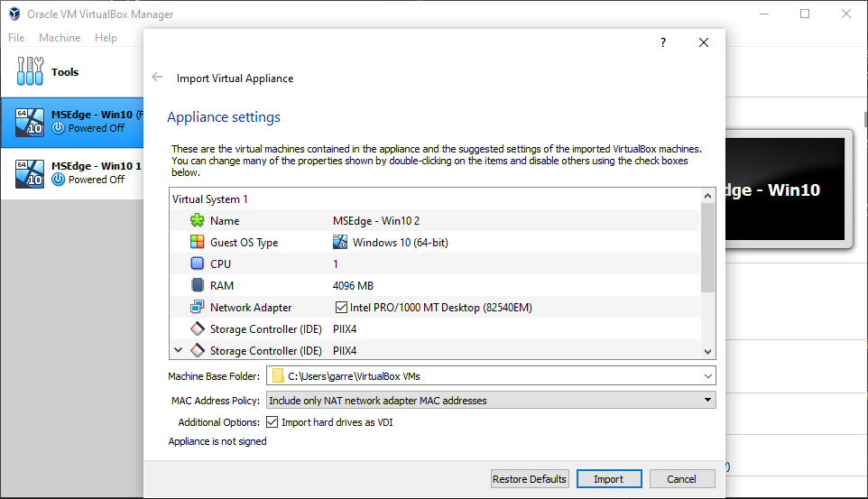Click the Appliance is not signed text
868x499 pixels.
click(x=217, y=441)
